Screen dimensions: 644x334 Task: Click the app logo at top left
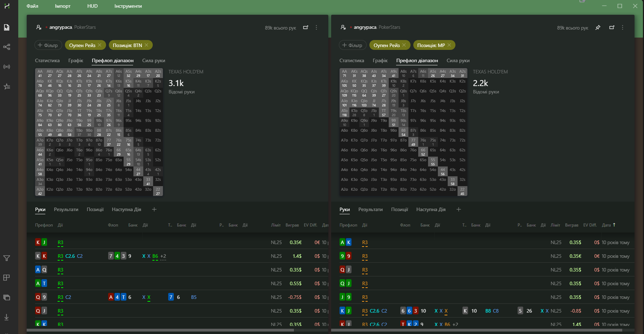click(7, 6)
